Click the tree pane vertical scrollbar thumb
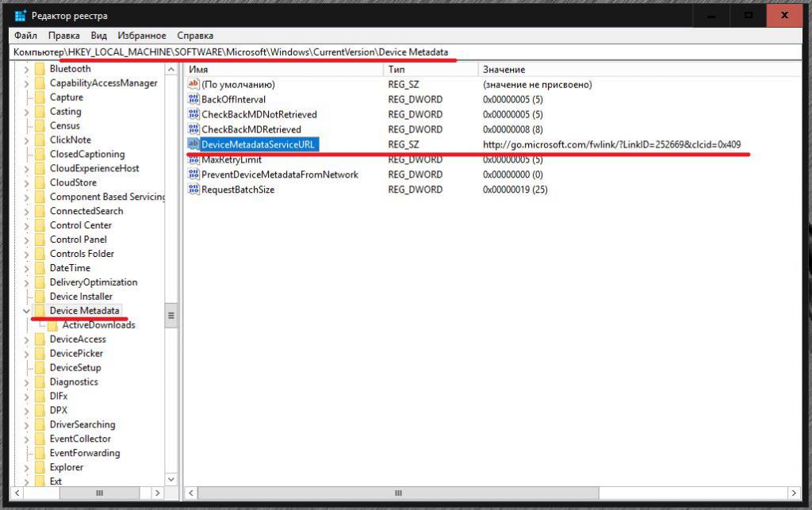Screen dimensions: 812x510 pyautogui.click(x=171, y=316)
